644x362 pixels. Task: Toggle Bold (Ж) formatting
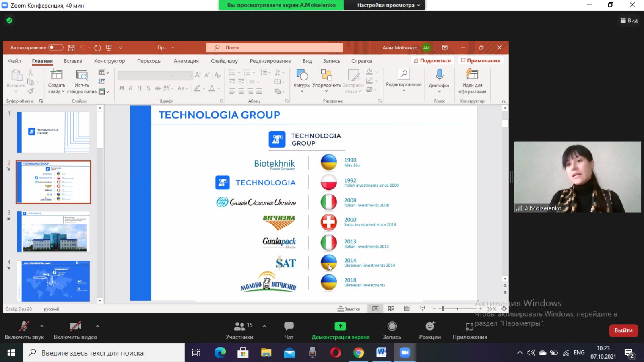coord(122,88)
